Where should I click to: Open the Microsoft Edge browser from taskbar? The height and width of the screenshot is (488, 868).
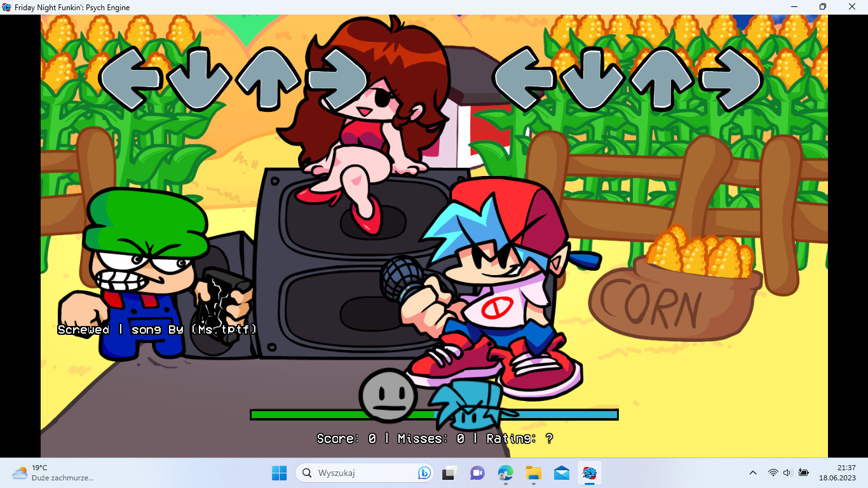[506, 473]
